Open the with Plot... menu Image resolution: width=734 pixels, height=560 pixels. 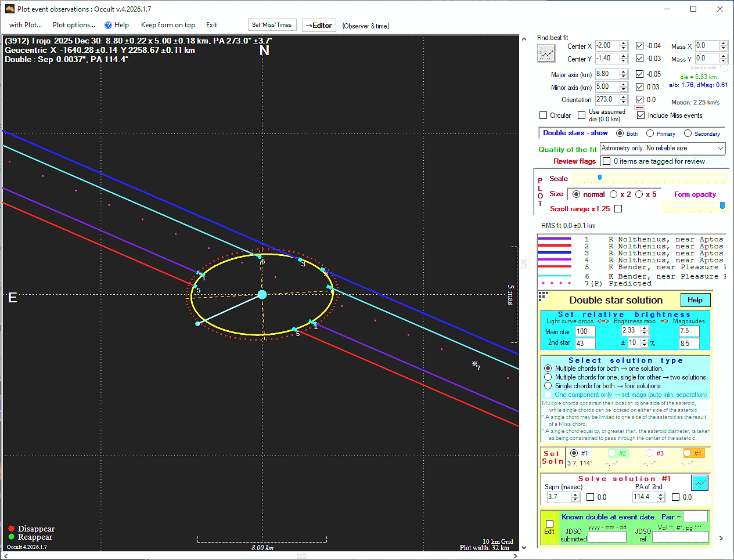[x=25, y=25]
